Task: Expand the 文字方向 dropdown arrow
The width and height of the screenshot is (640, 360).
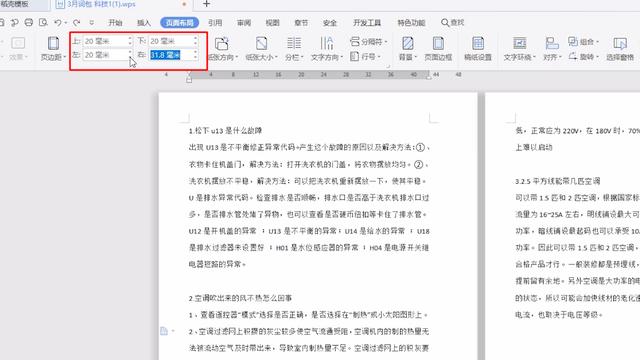Action: [341, 58]
